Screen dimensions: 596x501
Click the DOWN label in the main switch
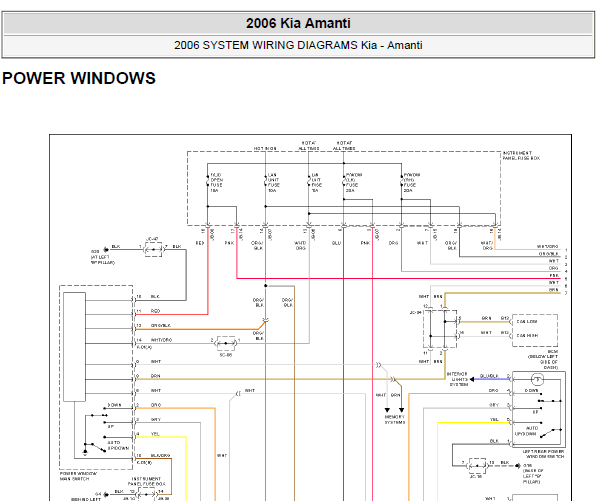coord(114,405)
